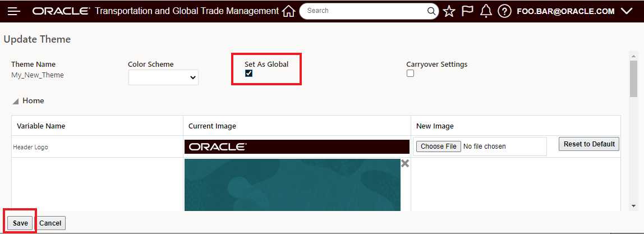Open the flag watchlist icon
The width and height of the screenshot is (644, 234).
tap(467, 11)
